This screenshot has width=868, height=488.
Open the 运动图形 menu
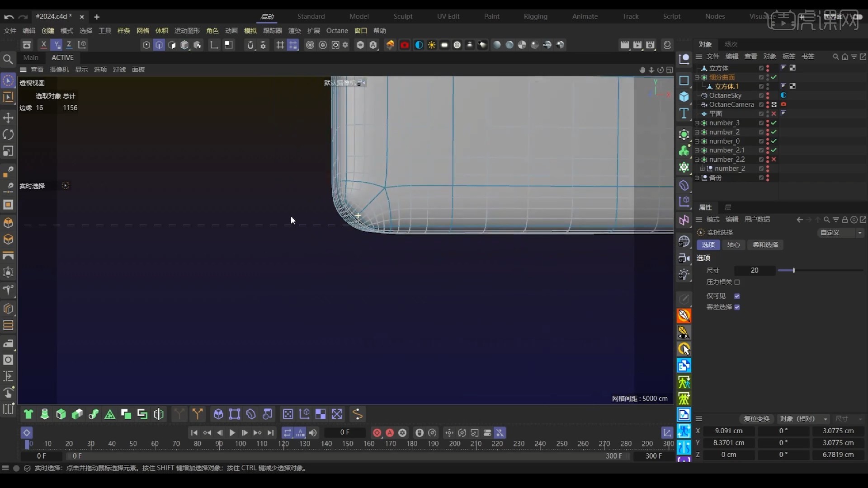pyautogui.click(x=187, y=31)
